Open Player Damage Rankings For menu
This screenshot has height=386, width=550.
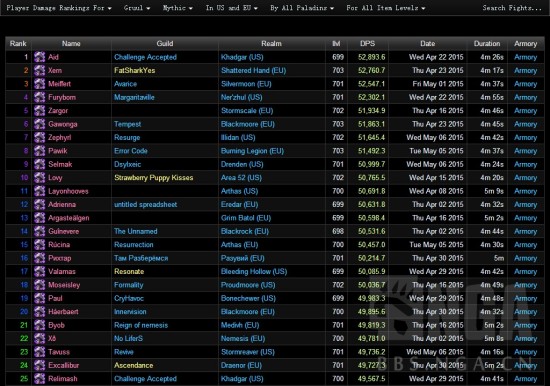coord(59,8)
